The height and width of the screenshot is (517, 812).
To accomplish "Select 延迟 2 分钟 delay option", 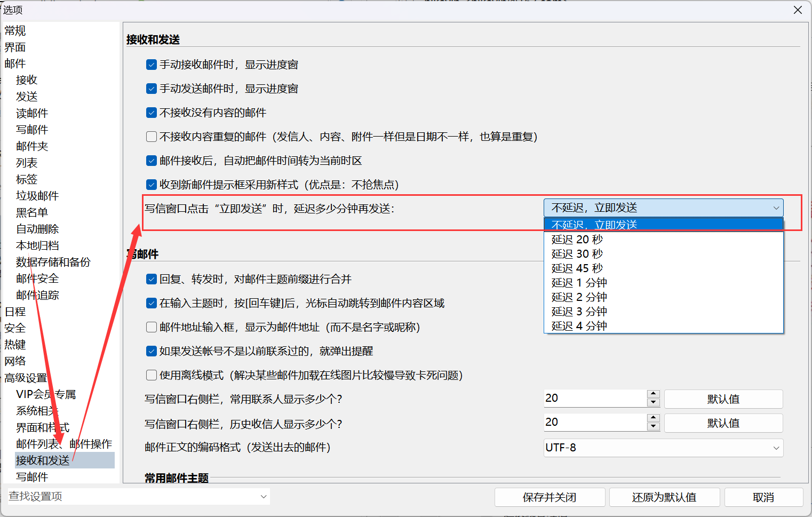I will click(664, 297).
